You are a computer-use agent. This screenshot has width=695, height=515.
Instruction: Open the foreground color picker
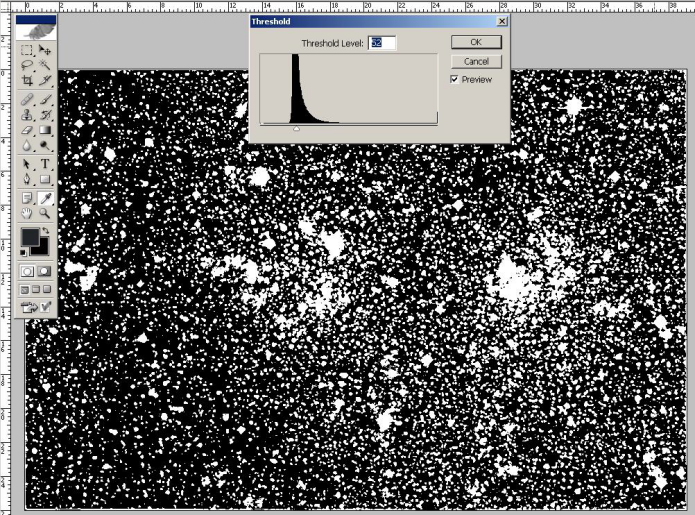(30, 237)
